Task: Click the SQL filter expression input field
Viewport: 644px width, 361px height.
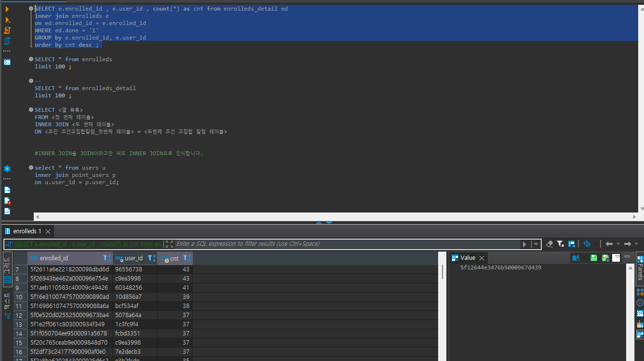Action: pyautogui.click(x=347, y=244)
